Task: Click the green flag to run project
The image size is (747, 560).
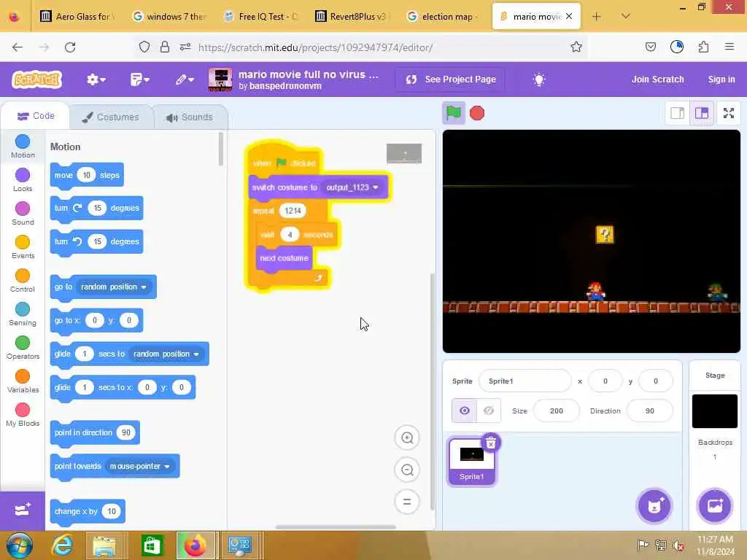Action: coord(453,113)
